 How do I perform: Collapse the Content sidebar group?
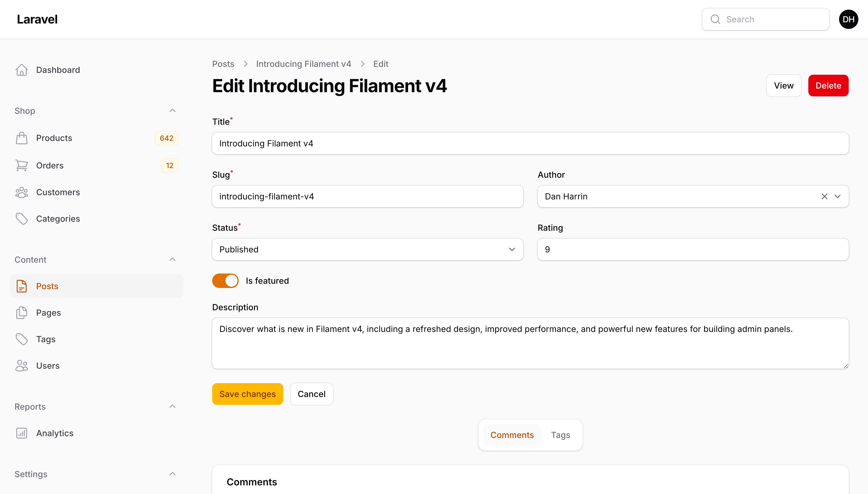pyautogui.click(x=172, y=260)
